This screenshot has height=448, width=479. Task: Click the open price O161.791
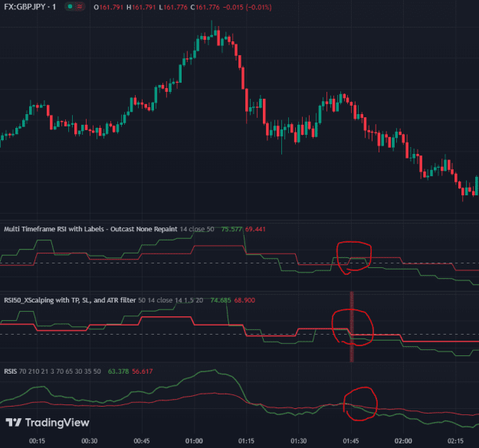pos(108,7)
